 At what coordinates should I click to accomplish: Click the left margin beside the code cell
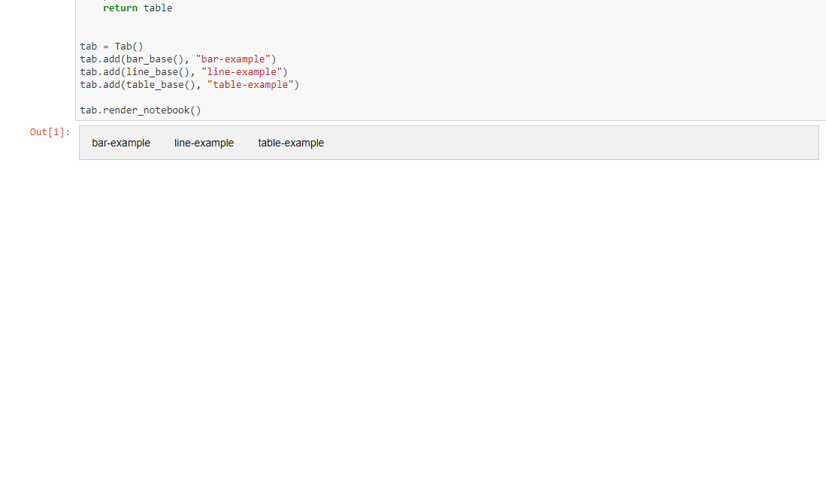45,60
